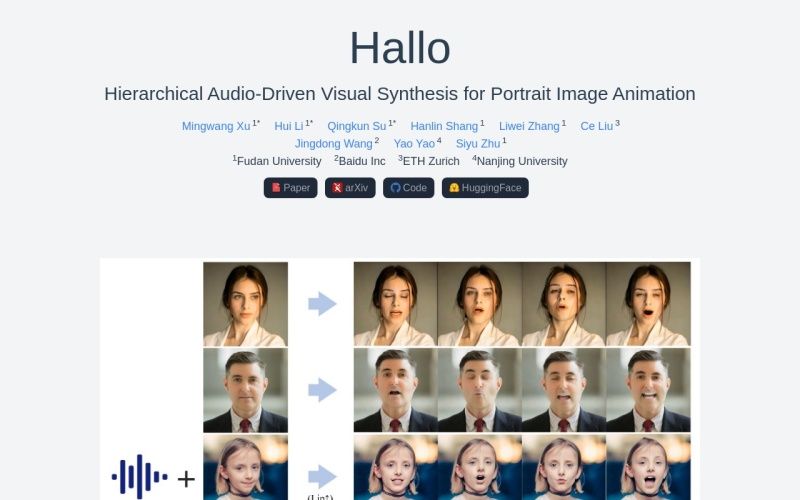Click the Baidu Inc affiliation text
The height and width of the screenshot is (500, 800).
(362, 161)
